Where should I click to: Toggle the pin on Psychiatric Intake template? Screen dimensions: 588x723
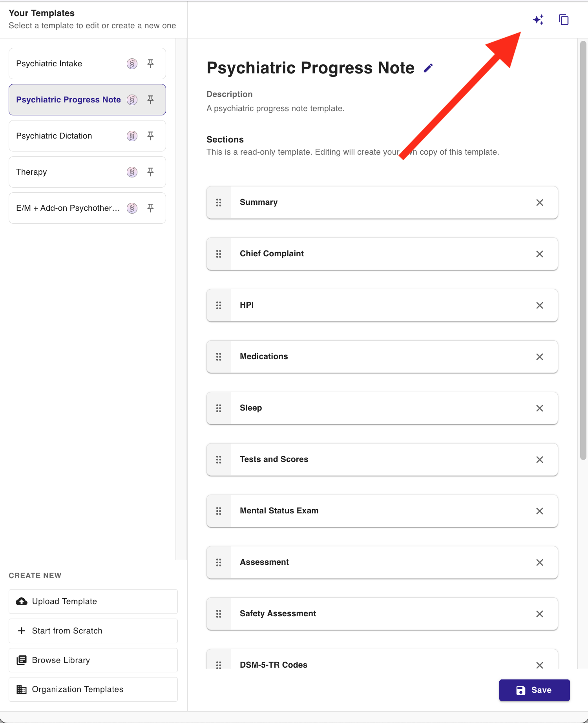150,64
